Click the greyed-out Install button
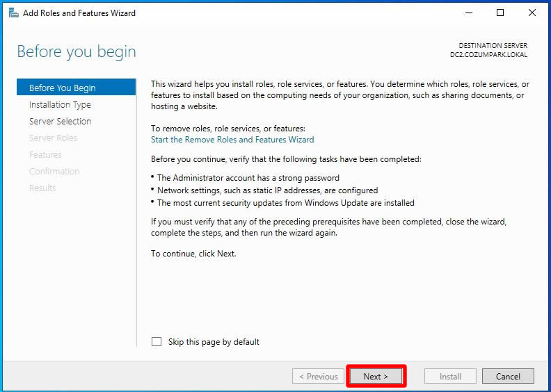 pyautogui.click(x=450, y=376)
